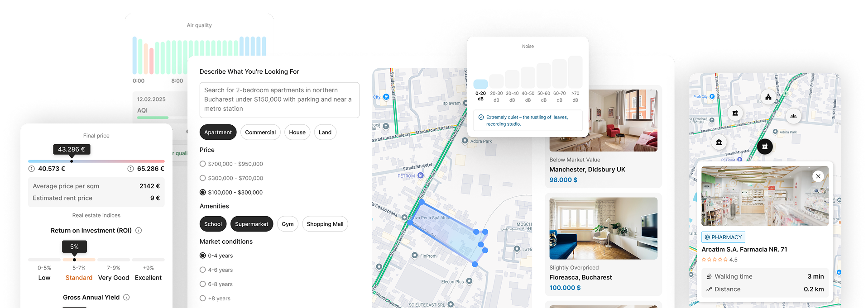Screen dimensions: 868x308
Task: Select the black highlighted pharmacy map marker
Action: click(765, 147)
